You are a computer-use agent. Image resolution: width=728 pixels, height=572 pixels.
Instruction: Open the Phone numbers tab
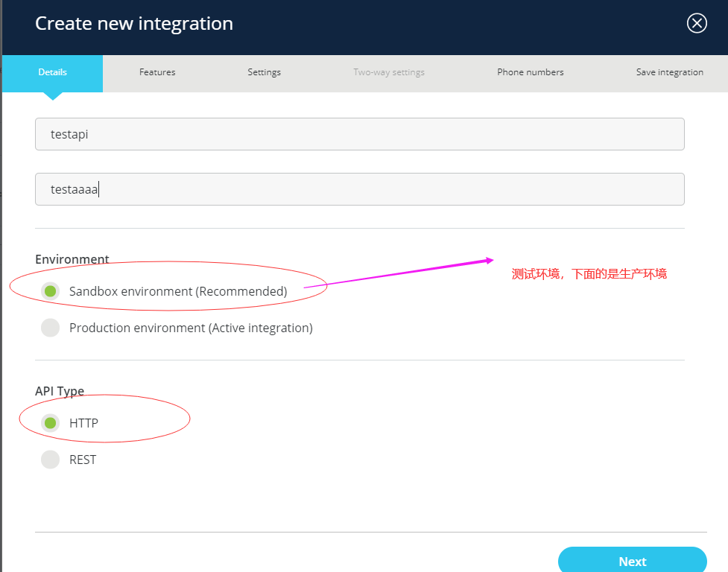530,72
